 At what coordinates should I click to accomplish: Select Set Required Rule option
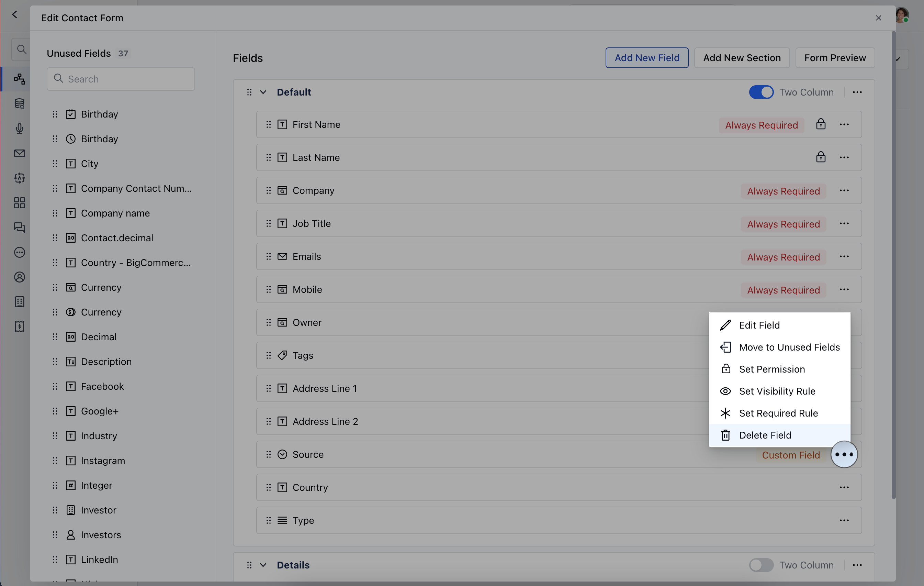coord(779,413)
